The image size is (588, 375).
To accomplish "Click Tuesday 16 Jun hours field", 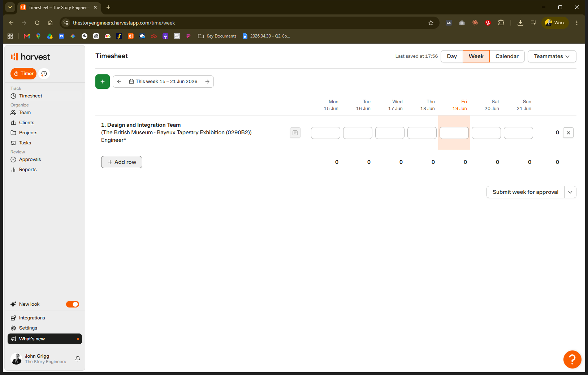I will 358,133.
